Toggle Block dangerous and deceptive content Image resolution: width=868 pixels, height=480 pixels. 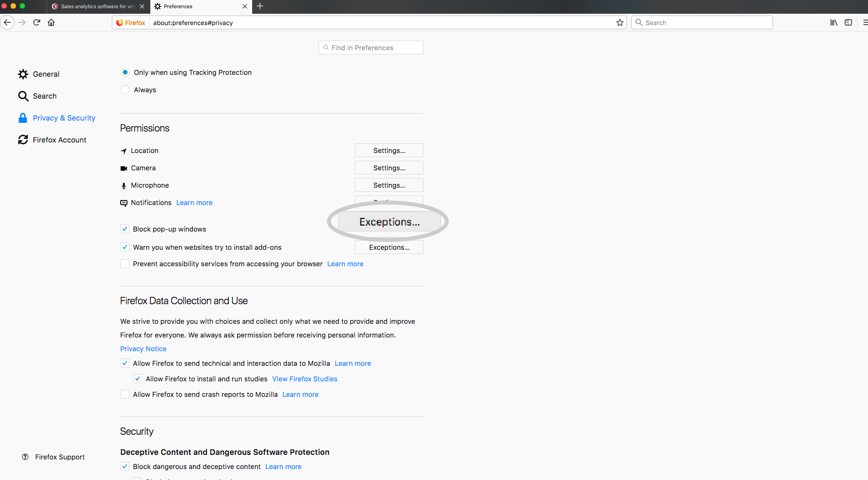point(125,466)
